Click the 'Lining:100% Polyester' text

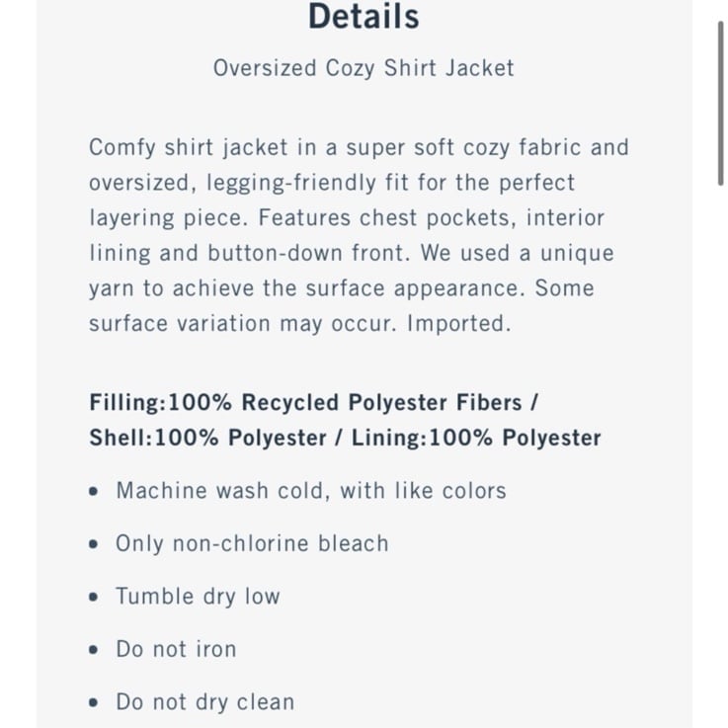476,438
